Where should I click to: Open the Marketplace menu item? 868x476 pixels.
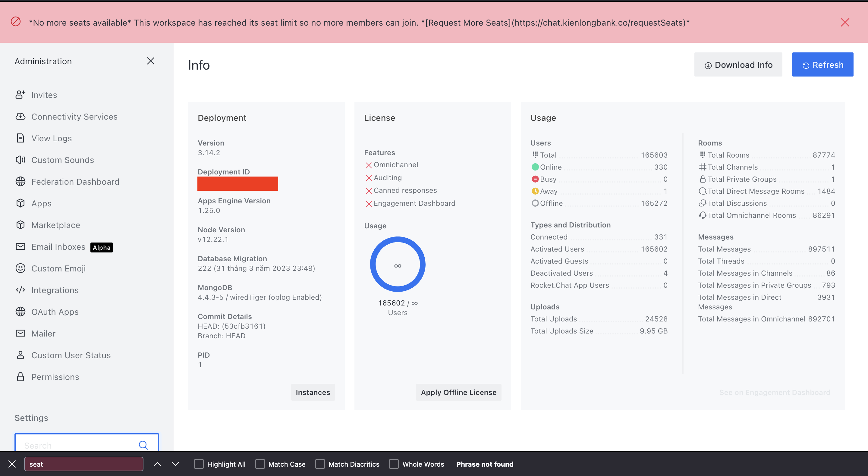coord(55,225)
